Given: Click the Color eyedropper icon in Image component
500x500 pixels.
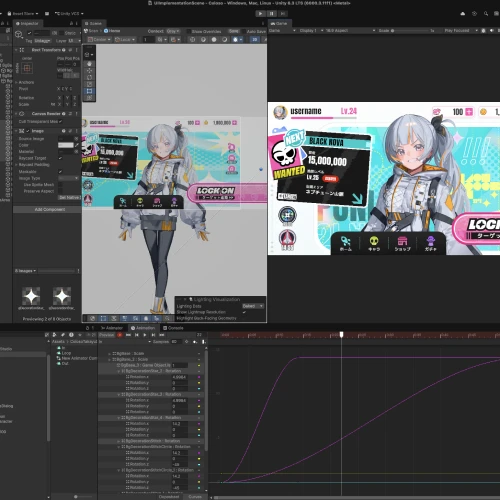Looking at the screenshot, I should click(77, 145).
